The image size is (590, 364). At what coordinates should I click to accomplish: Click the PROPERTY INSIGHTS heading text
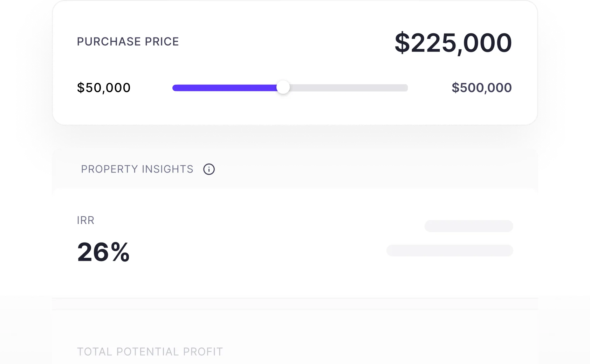coord(137,169)
